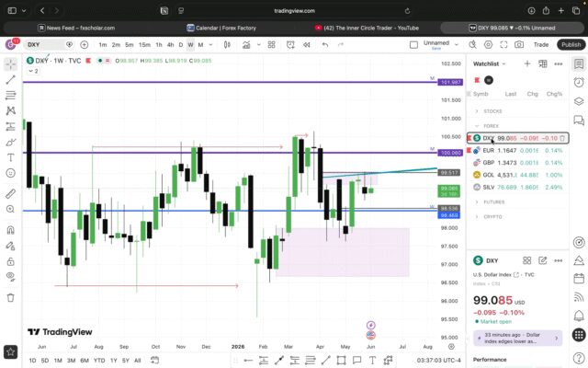588x368 pixels.
Task: Open indicator templates grid
Action: click(272, 45)
